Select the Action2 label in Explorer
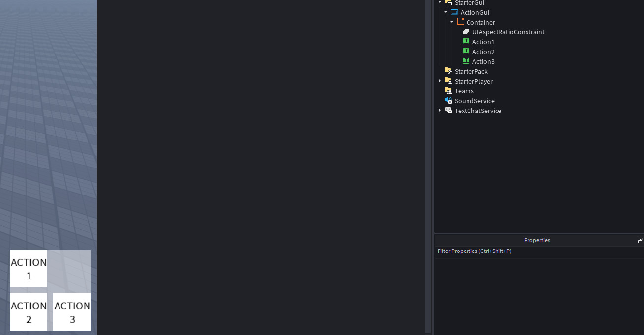The height and width of the screenshot is (335, 644). point(483,52)
